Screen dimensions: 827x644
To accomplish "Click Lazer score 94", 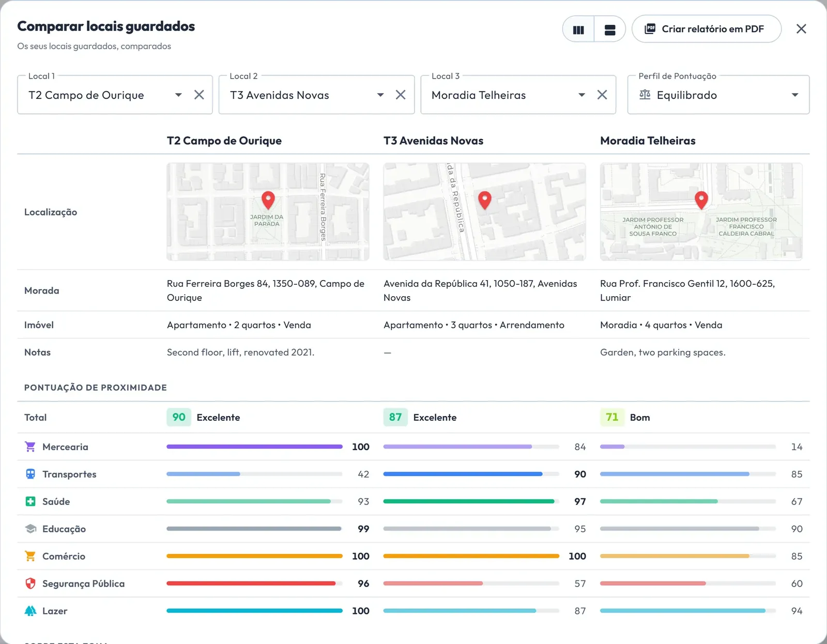I will pos(797,611).
